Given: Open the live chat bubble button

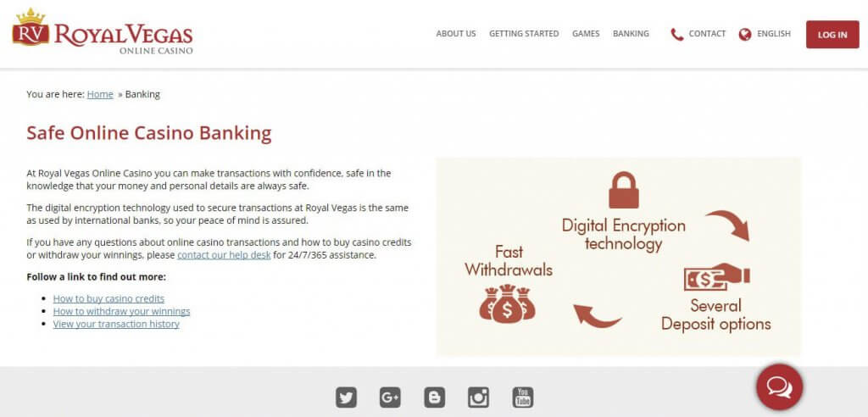Looking at the screenshot, I should pyautogui.click(x=780, y=387).
